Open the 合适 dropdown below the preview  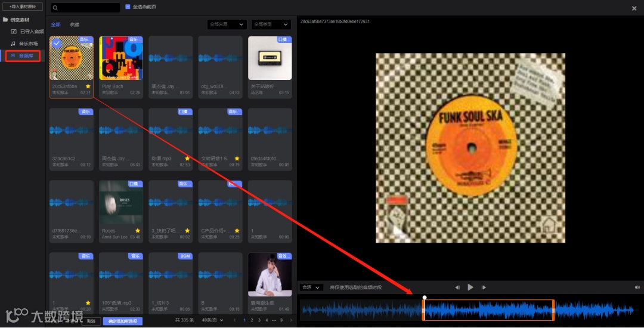pyautogui.click(x=311, y=287)
